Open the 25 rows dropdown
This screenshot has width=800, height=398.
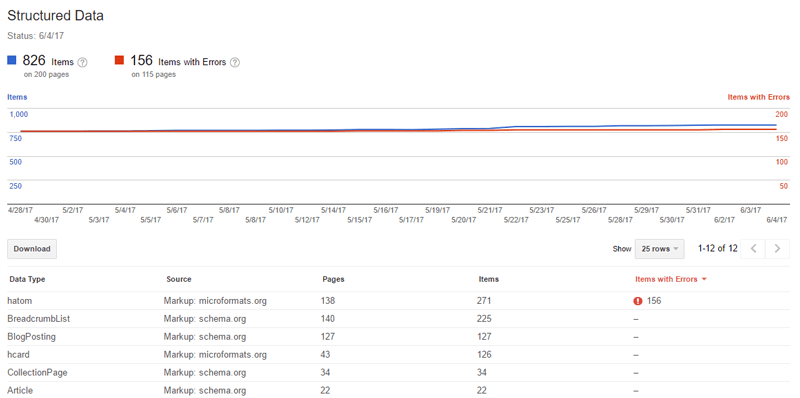pyautogui.click(x=659, y=249)
